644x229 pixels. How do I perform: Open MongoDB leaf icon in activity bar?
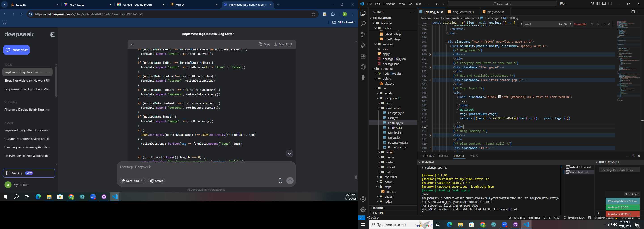click(x=363, y=78)
